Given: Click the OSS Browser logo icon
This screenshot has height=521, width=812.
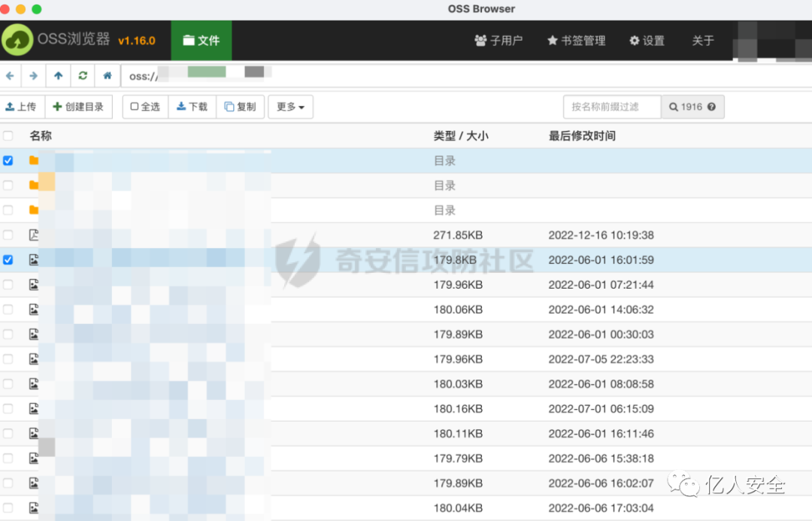Looking at the screenshot, I should (17, 40).
